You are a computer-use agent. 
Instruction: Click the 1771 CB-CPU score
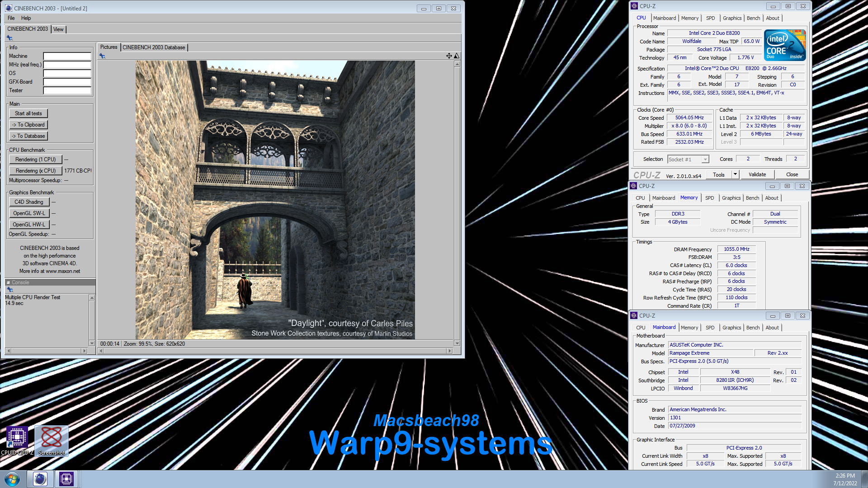tap(78, 171)
